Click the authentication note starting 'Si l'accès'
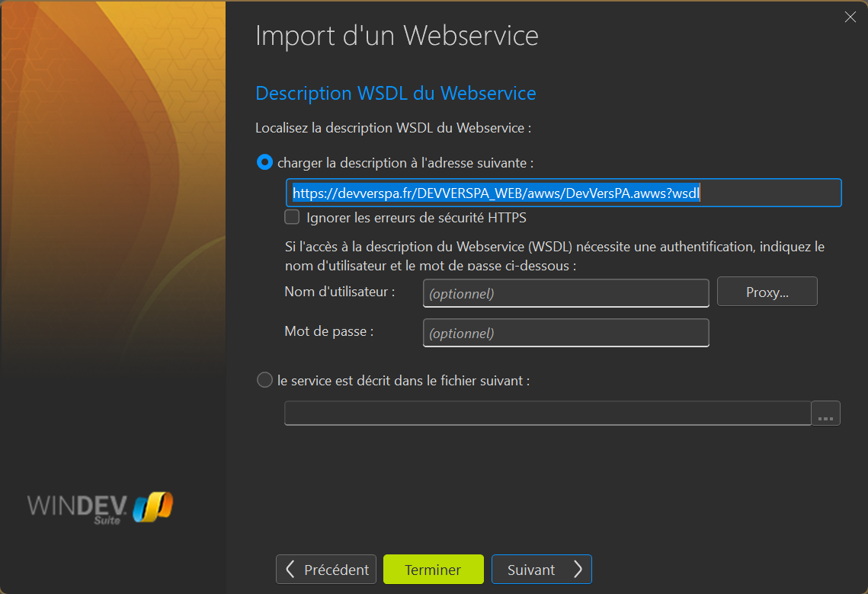This screenshot has width=868, height=594. tap(555, 256)
